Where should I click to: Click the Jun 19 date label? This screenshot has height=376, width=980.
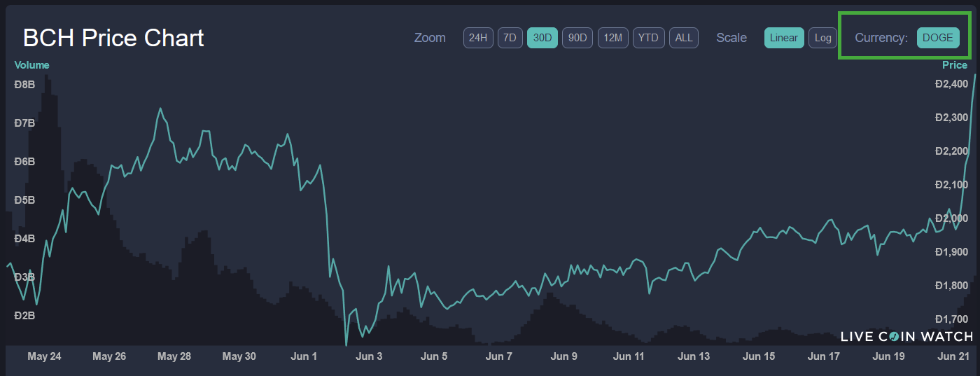coord(888,356)
